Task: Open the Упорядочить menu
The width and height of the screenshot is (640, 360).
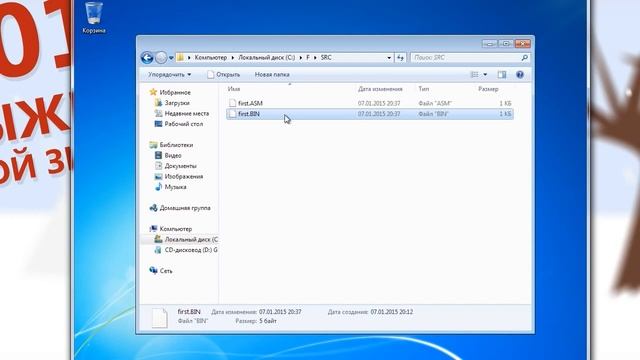Action: [x=169, y=75]
